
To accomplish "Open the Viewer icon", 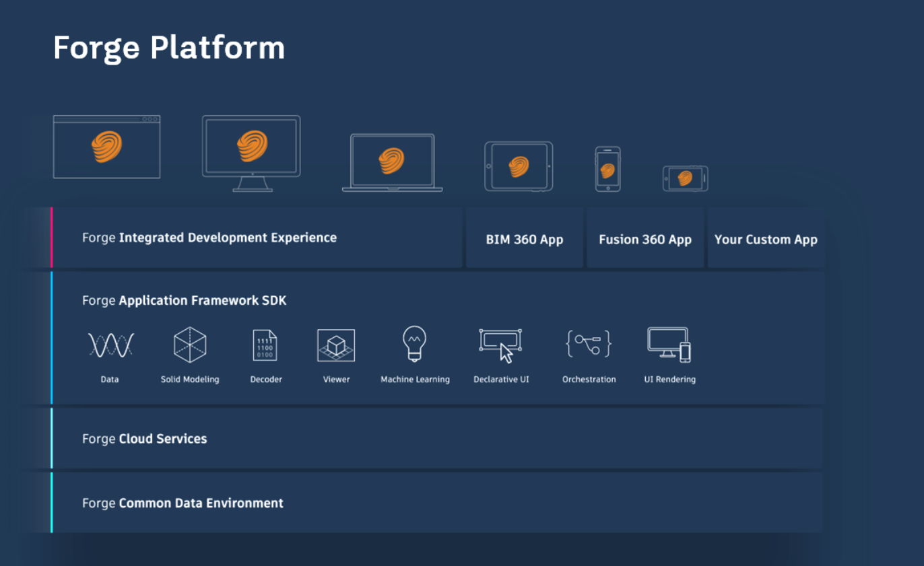I will click(x=336, y=345).
